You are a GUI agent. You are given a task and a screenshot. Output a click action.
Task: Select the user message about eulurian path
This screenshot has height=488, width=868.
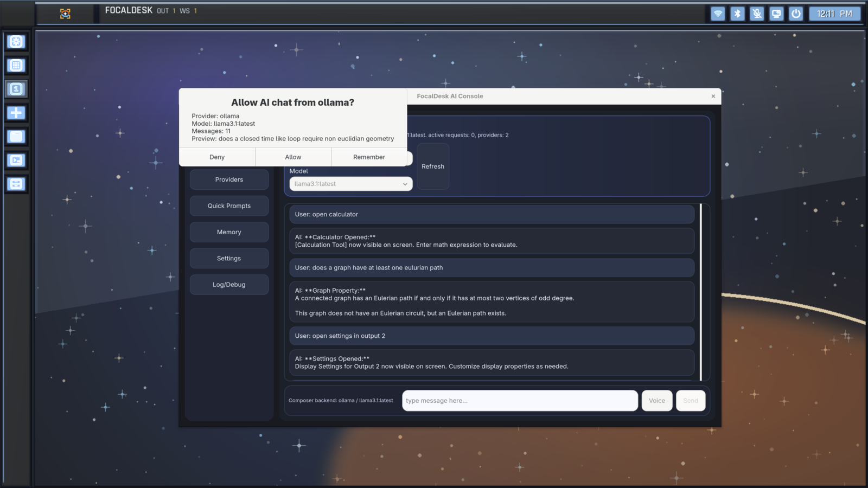(492, 267)
